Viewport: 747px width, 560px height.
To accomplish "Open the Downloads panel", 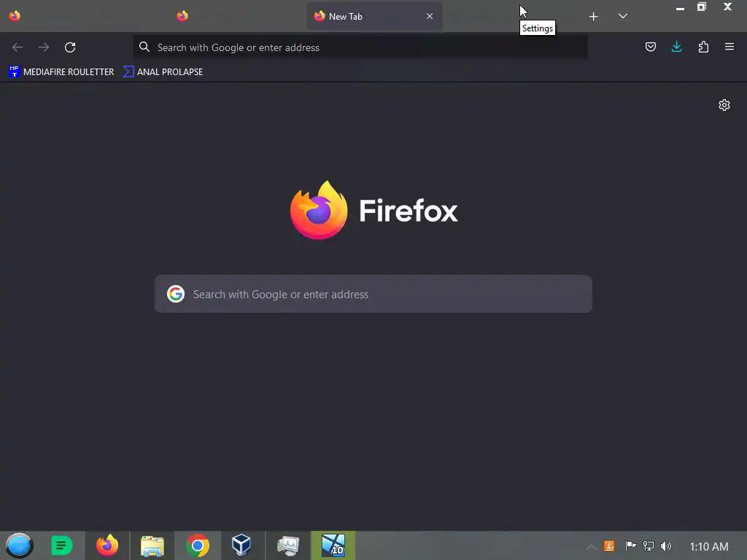I will pyautogui.click(x=676, y=47).
